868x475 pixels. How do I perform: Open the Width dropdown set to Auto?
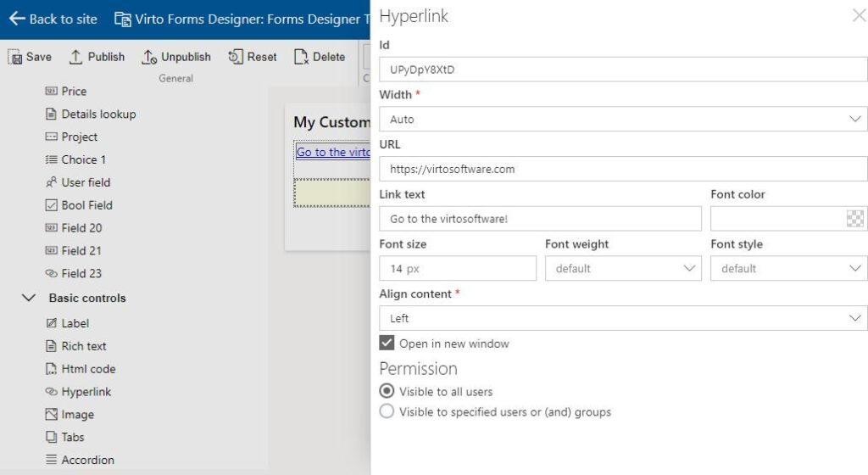623,119
